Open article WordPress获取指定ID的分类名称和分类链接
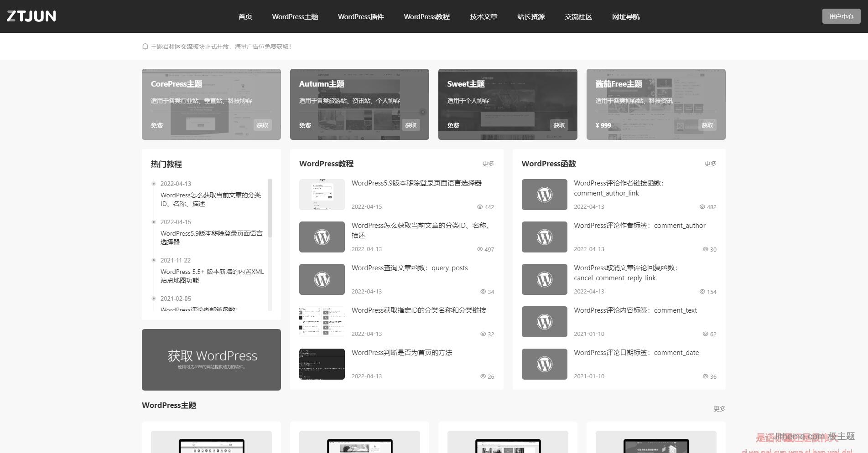Screen dimensions: 868x453 click(x=419, y=310)
